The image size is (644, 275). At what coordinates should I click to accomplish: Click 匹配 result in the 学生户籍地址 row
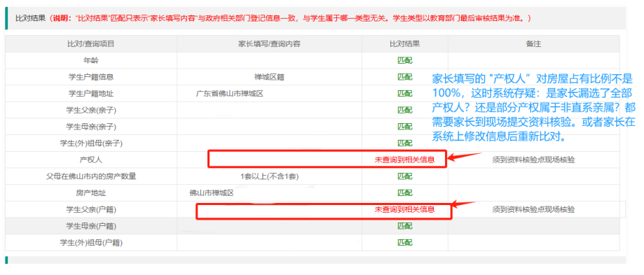click(404, 94)
